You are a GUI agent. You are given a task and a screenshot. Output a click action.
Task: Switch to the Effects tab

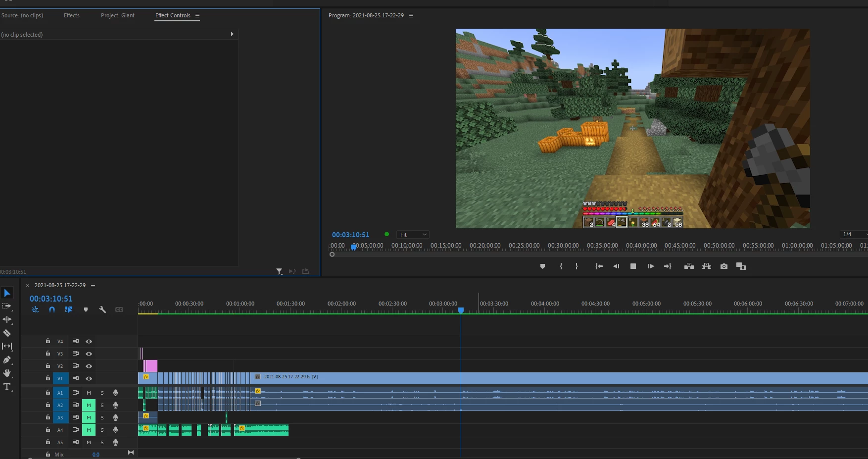tap(72, 15)
